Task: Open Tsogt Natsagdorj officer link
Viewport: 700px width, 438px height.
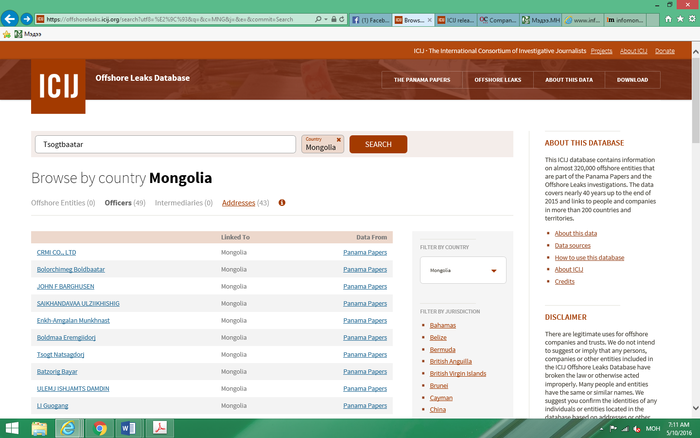Action: click(60, 355)
